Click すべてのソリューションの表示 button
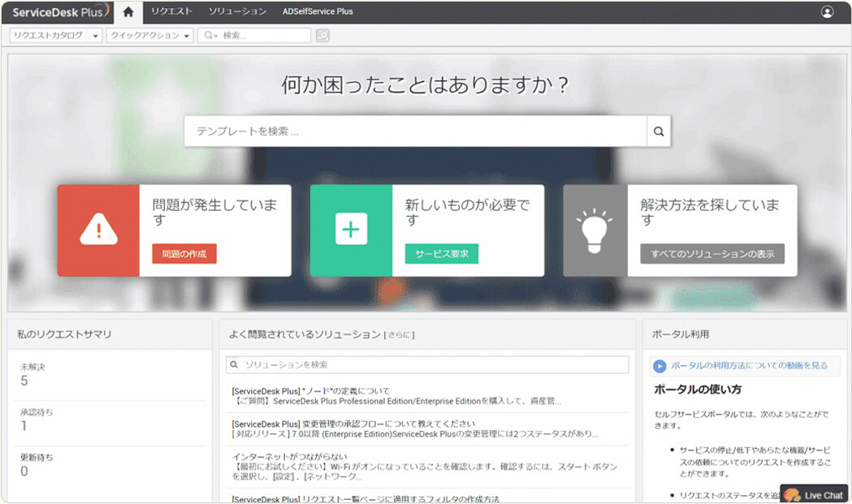The image size is (852, 504). click(x=711, y=254)
